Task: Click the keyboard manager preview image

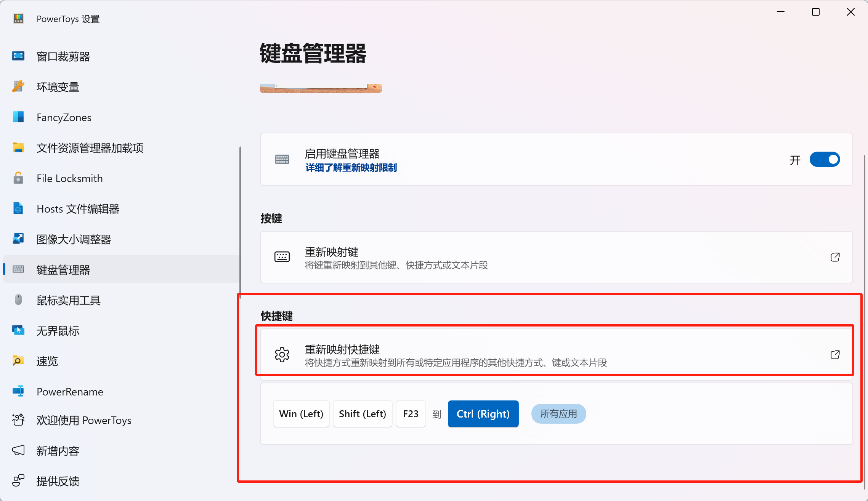Action: click(x=321, y=88)
